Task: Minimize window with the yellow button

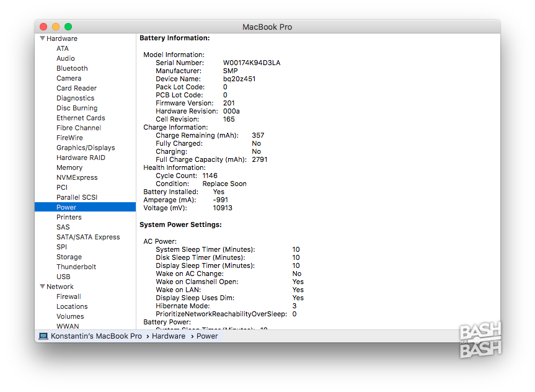Action: (56, 27)
